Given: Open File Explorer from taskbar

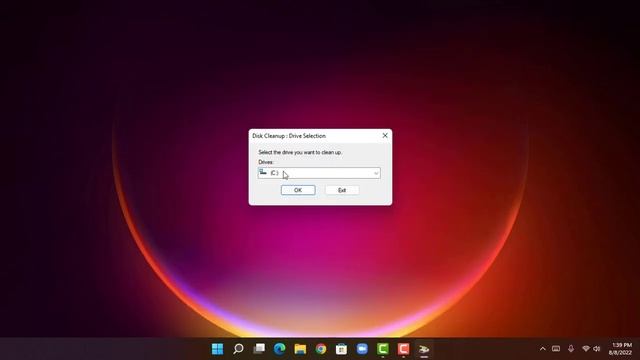Looking at the screenshot, I should (x=300, y=349).
